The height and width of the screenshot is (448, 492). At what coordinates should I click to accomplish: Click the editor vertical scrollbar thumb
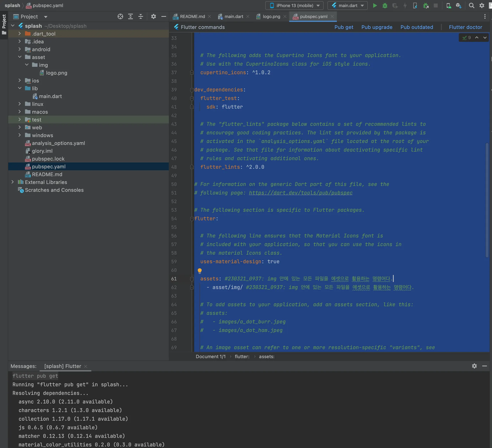487,200
